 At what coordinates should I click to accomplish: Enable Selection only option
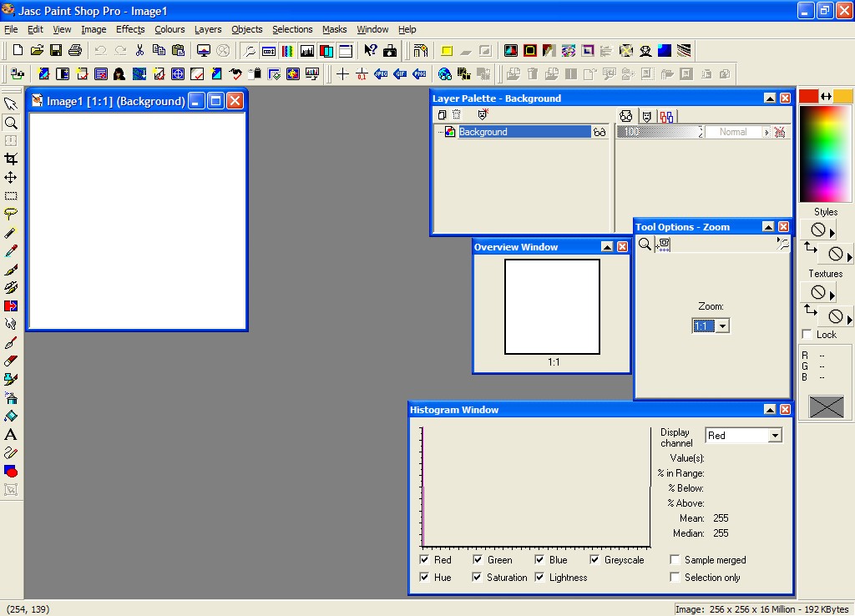click(675, 577)
